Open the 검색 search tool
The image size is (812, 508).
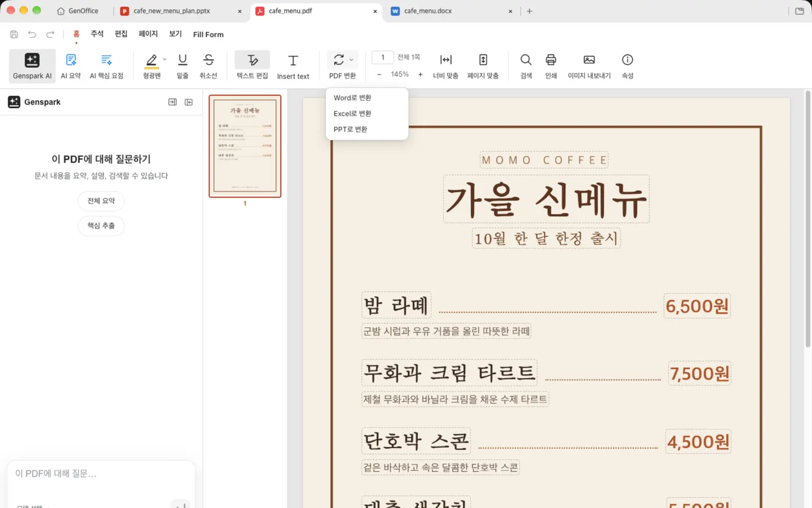526,66
